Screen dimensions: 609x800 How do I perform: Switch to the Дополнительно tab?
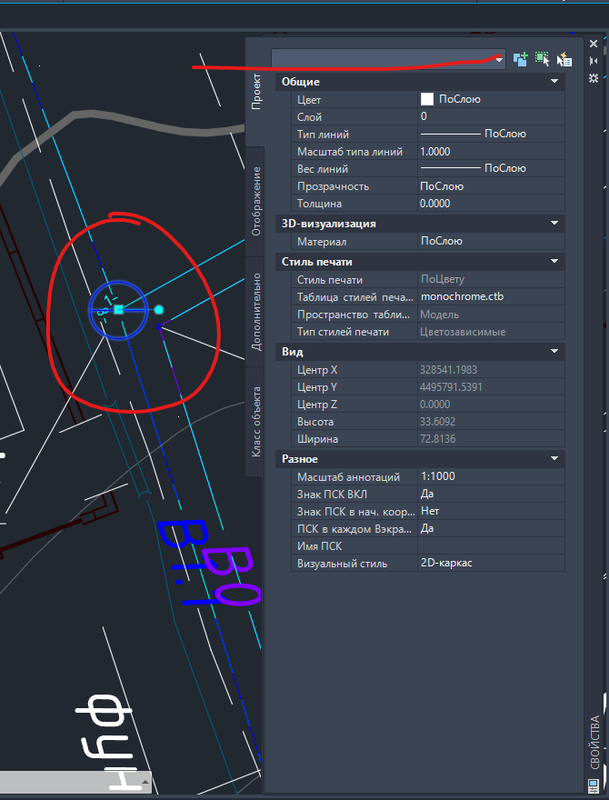point(256,312)
